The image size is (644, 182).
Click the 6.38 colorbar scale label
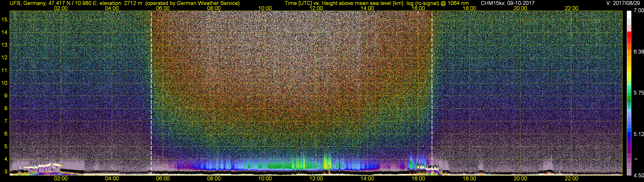(x=638, y=52)
